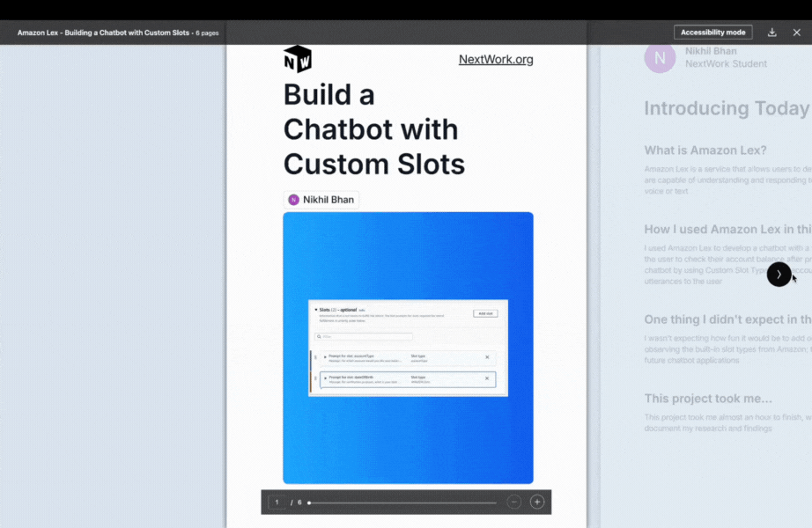Click the download document icon
Screen dimensions: 812x528
pos(771,32)
